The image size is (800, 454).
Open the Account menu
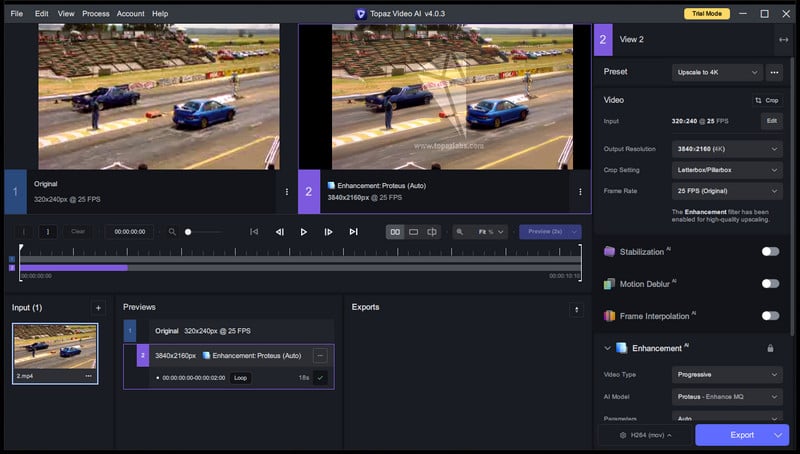pyautogui.click(x=131, y=14)
